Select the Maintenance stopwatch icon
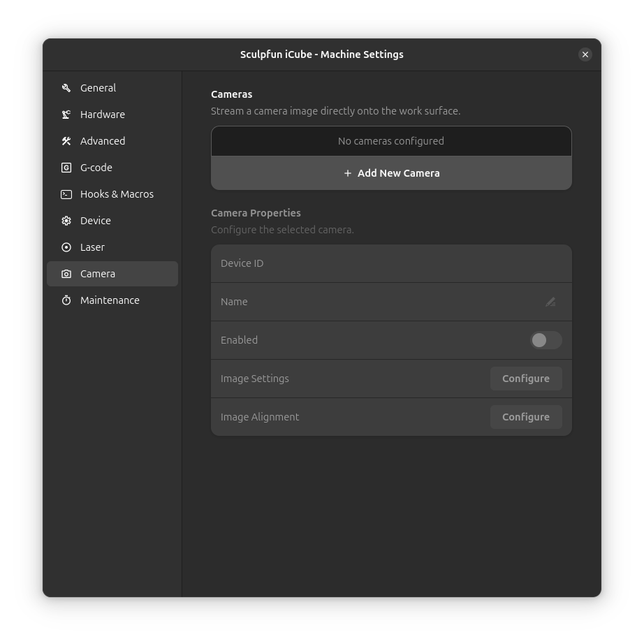 coord(66,300)
